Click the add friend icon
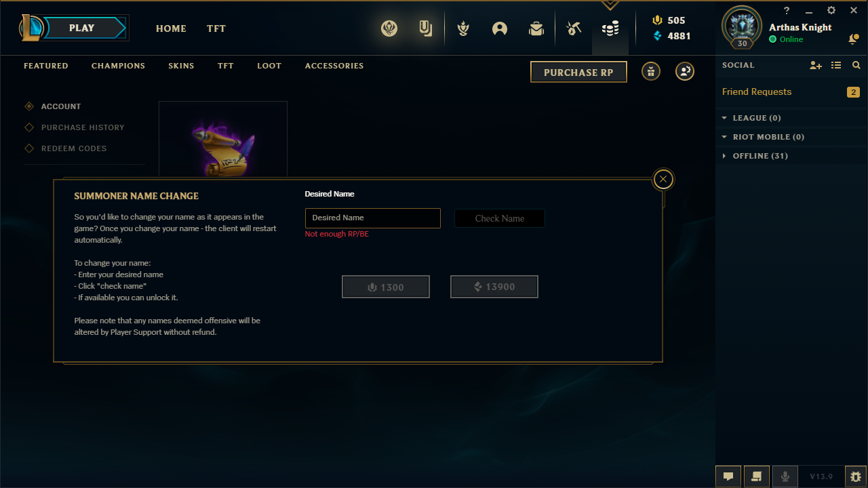This screenshot has height=488, width=868. click(816, 66)
